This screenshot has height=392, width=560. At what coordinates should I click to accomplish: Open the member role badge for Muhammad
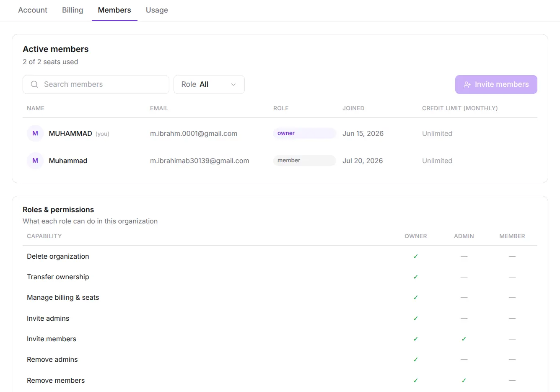305,161
